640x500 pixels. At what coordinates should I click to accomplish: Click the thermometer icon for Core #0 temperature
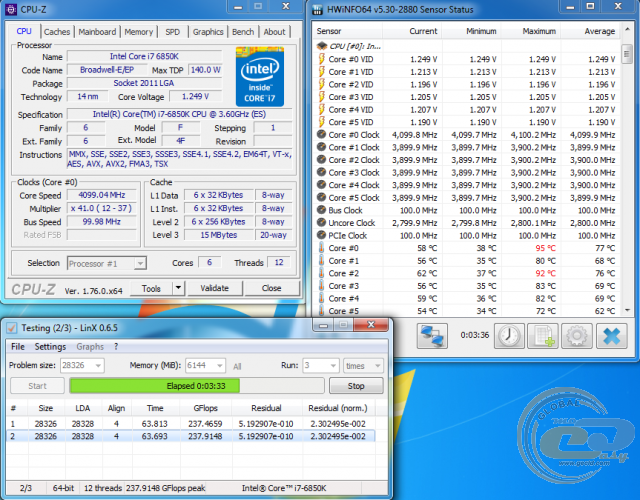pos(321,248)
